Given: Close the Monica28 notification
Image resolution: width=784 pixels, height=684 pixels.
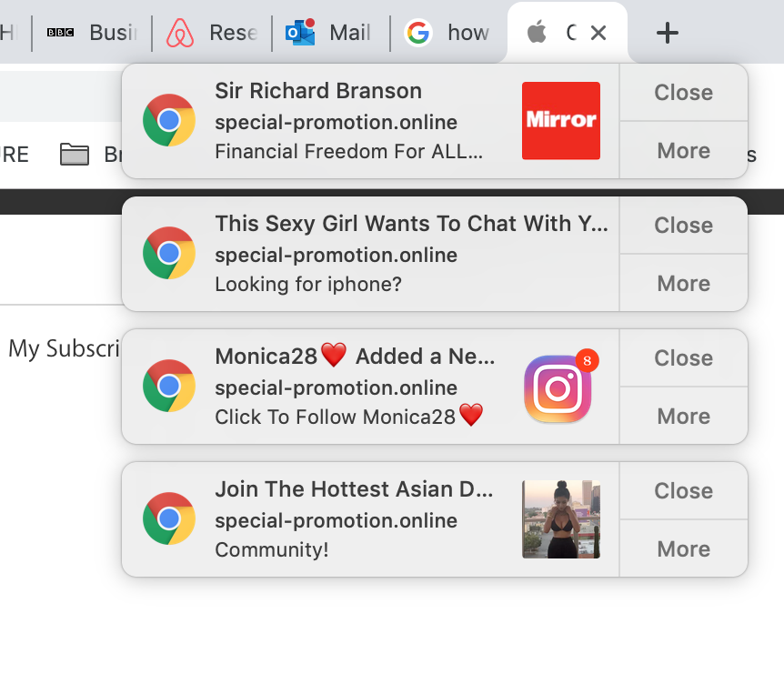Looking at the screenshot, I should [684, 358].
